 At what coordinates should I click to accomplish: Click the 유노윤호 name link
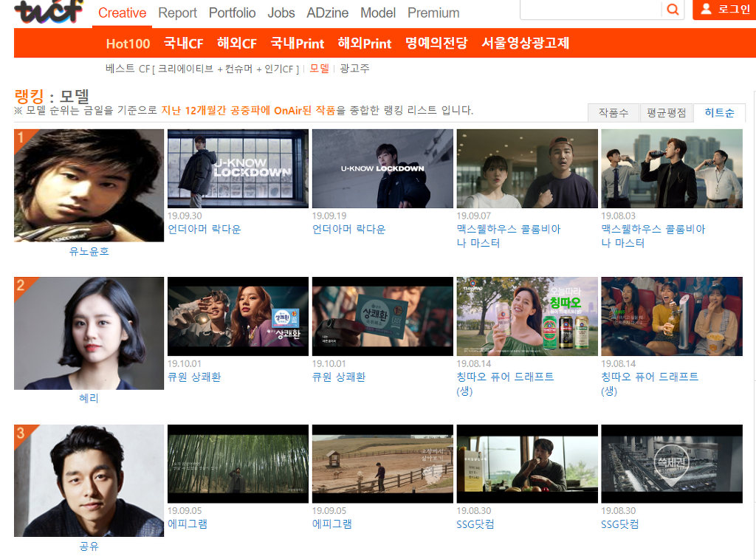coord(89,251)
